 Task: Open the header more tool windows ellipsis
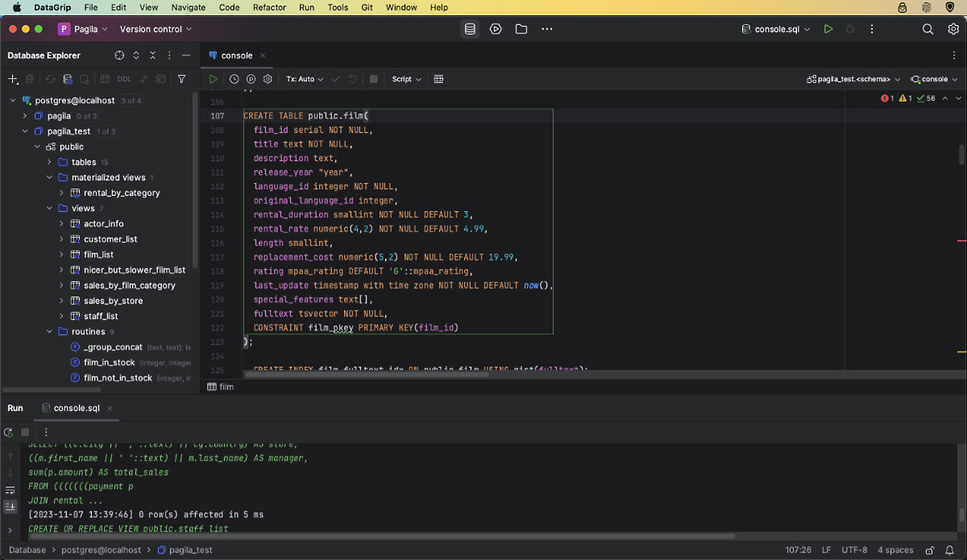click(547, 29)
